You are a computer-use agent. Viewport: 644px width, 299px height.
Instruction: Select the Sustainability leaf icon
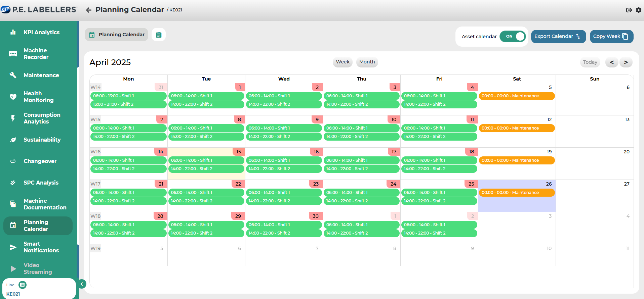click(13, 140)
